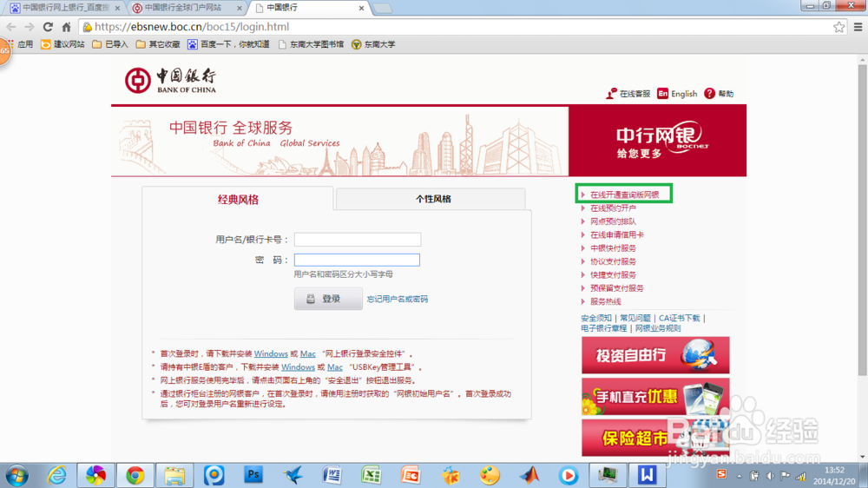Open Word from the taskbar
Image resolution: width=868 pixels, height=488 pixels.
332,475
